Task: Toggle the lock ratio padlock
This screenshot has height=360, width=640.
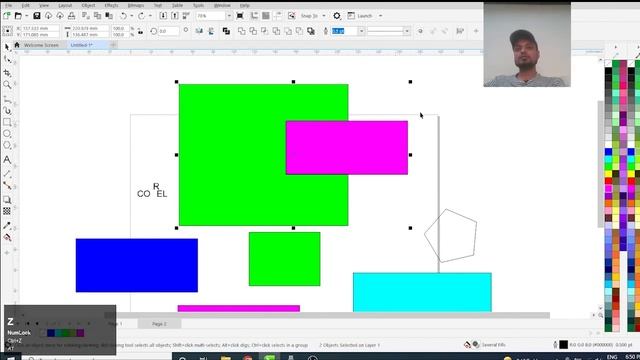Action: (140, 31)
